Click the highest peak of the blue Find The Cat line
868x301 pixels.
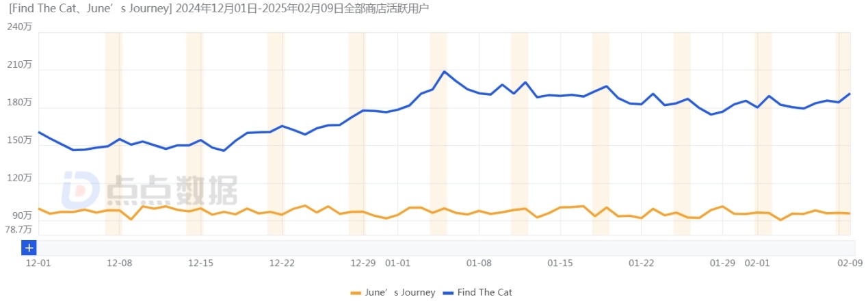click(x=445, y=71)
